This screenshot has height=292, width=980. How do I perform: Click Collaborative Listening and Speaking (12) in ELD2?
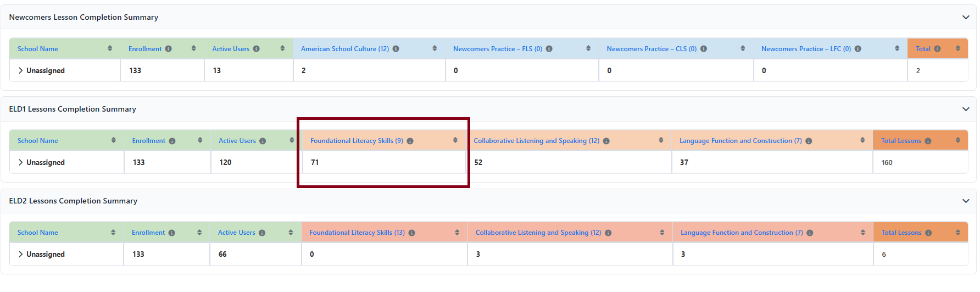[538, 233]
